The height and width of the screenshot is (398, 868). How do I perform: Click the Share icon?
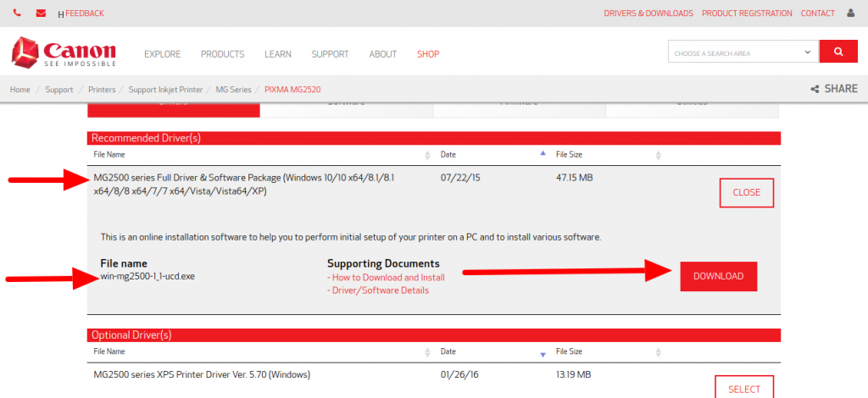tap(815, 89)
